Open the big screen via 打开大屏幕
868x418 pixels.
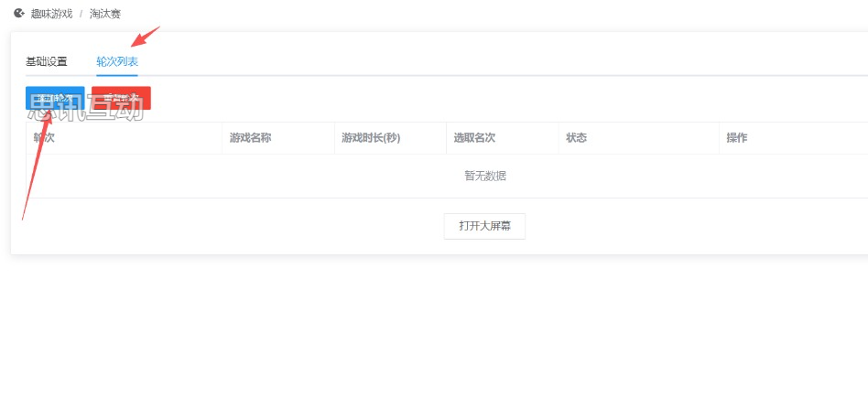pos(484,226)
